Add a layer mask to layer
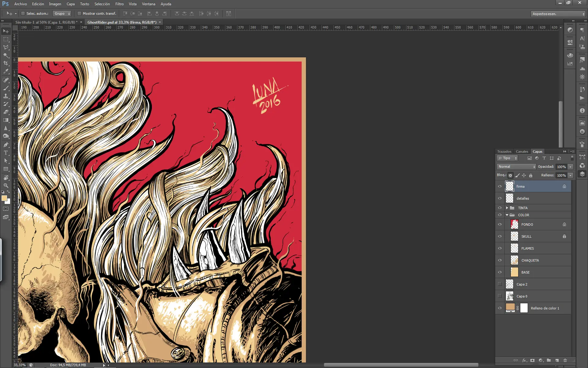The image size is (588, 368). pos(532,360)
